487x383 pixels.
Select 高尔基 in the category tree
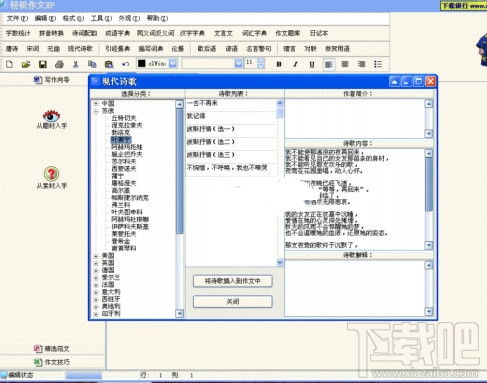click(x=120, y=190)
